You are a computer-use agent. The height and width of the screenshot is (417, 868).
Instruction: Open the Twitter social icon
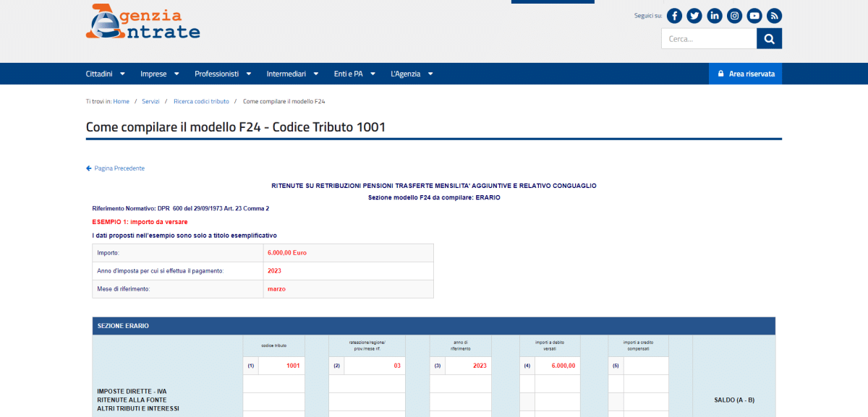point(694,16)
